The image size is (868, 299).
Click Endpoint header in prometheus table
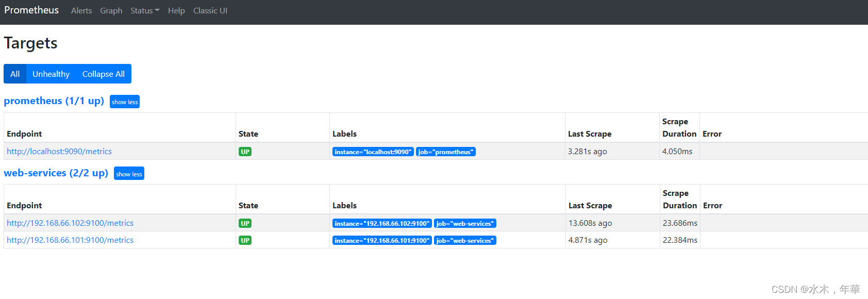[24, 134]
